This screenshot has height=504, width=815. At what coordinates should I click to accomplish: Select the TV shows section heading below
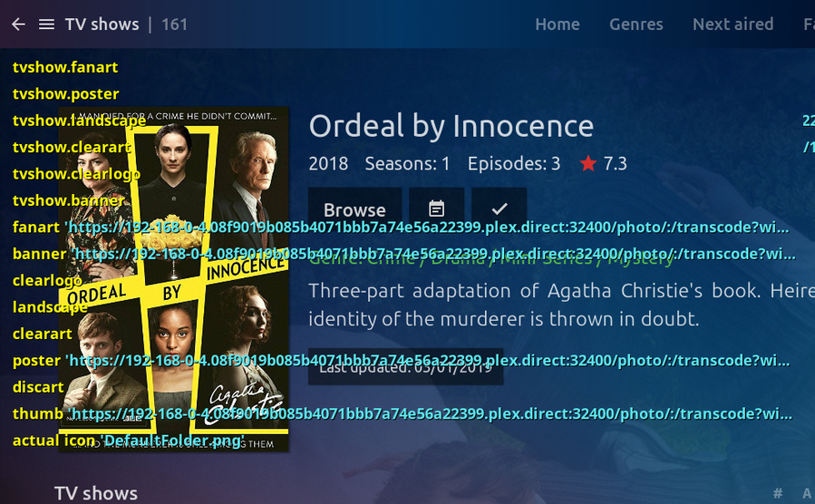[x=96, y=493]
